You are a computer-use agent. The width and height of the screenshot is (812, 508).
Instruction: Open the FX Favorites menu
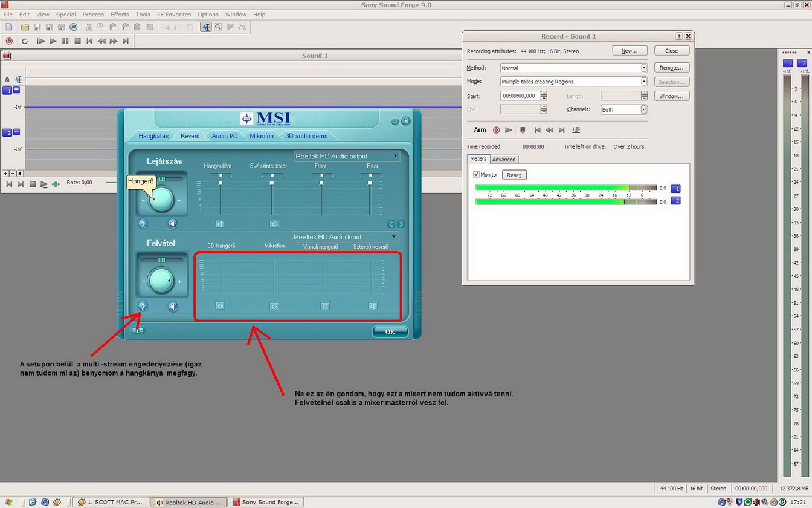(x=174, y=15)
